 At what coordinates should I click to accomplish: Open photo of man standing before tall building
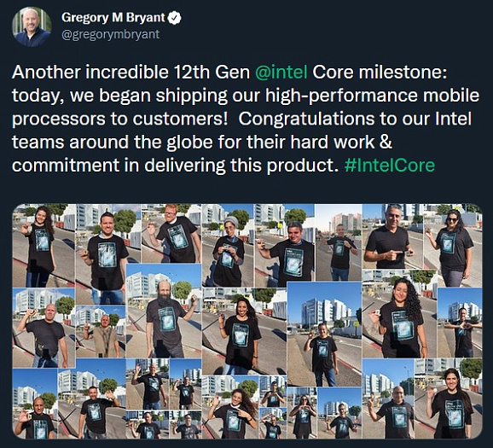click(324, 335)
